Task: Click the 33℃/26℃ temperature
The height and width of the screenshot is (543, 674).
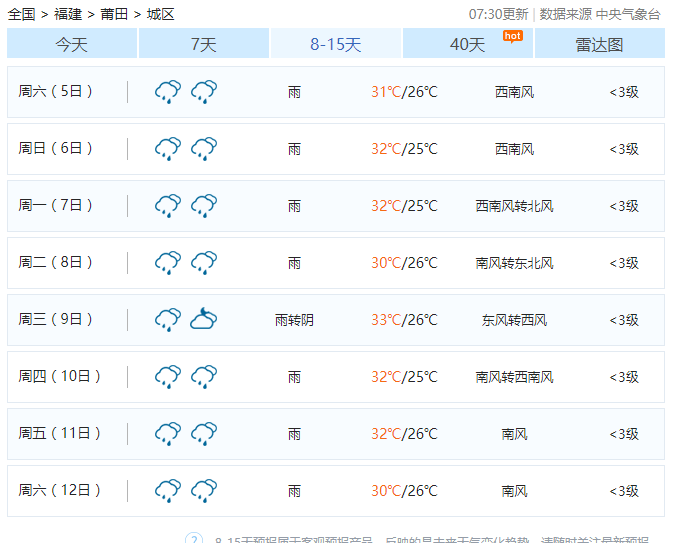Action: pyautogui.click(x=404, y=320)
